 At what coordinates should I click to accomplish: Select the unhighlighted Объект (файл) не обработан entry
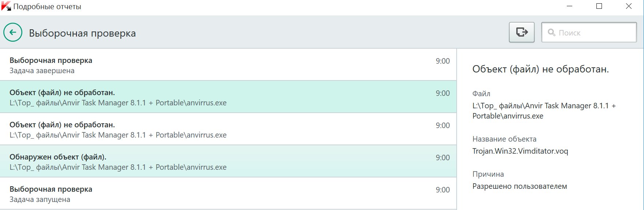pos(228,129)
